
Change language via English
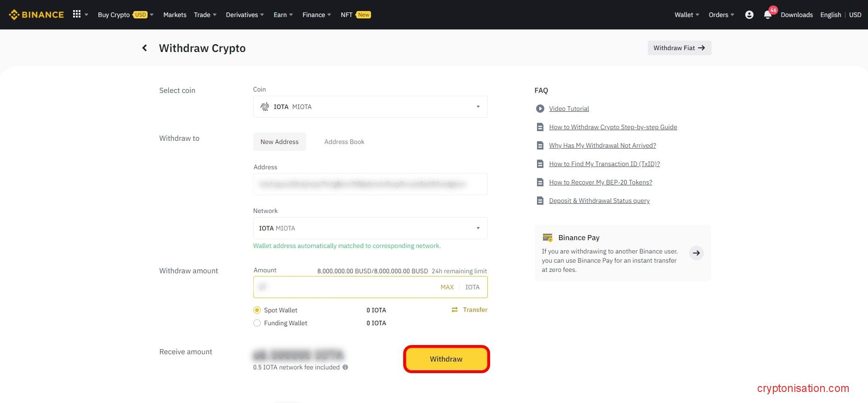coord(831,15)
